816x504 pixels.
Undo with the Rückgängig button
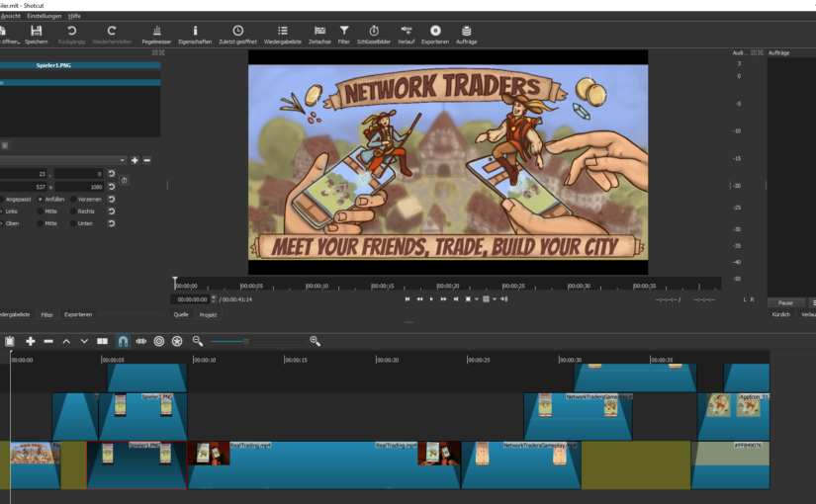coord(71,35)
